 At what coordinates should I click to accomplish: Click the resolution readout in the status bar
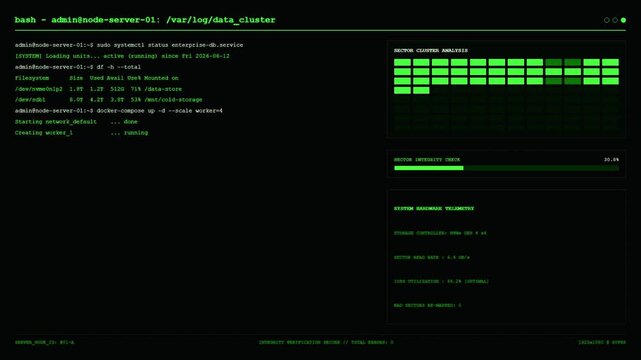coord(602,342)
